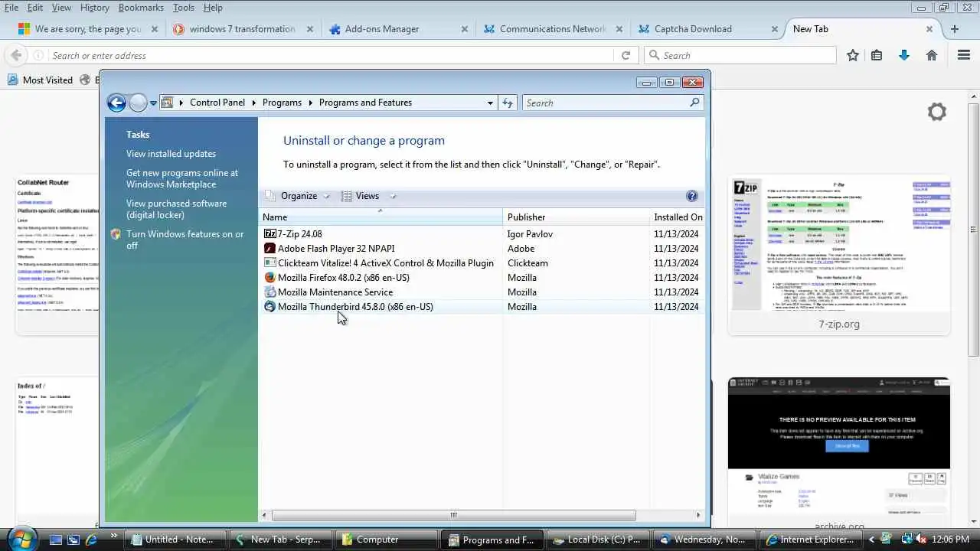
Task: Click the Control Panel search magnifier icon
Action: pyautogui.click(x=694, y=103)
